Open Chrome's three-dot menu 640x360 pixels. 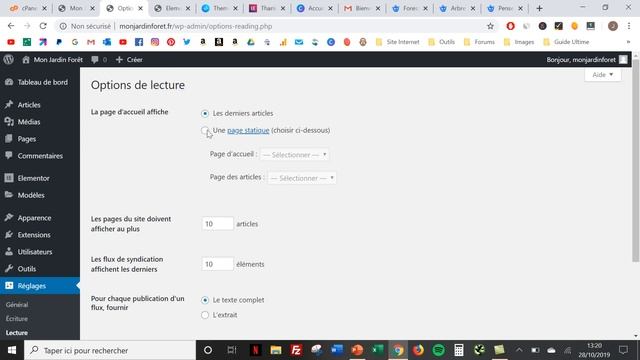point(629,26)
